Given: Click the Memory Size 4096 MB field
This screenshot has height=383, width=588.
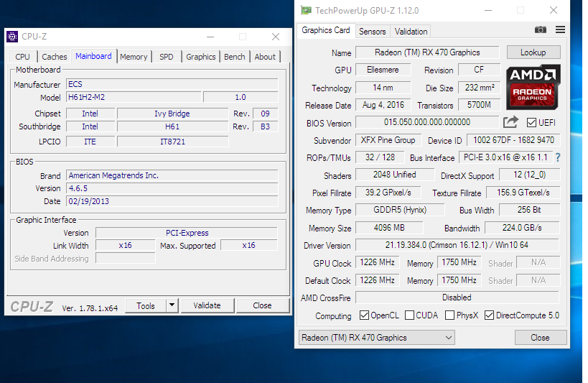Looking at the screenshot, I should click(x=389, y=228).
